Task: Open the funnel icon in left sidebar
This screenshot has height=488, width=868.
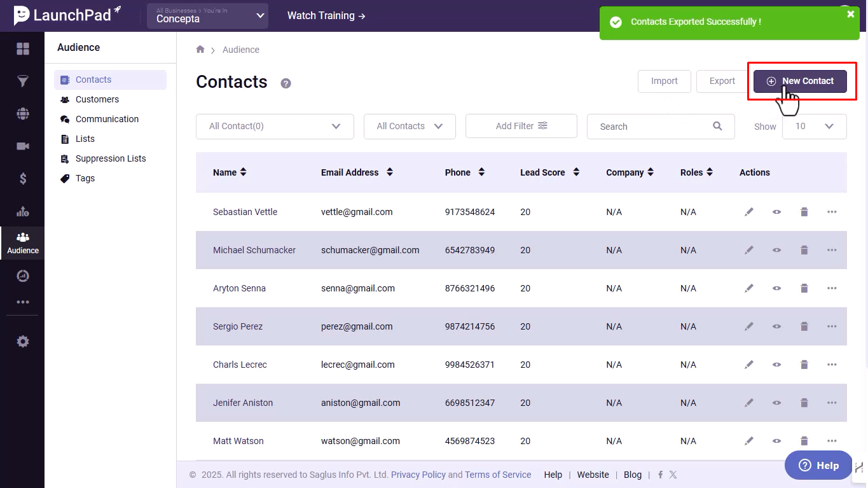Action: pyautogui.click(x=23, y=81)
